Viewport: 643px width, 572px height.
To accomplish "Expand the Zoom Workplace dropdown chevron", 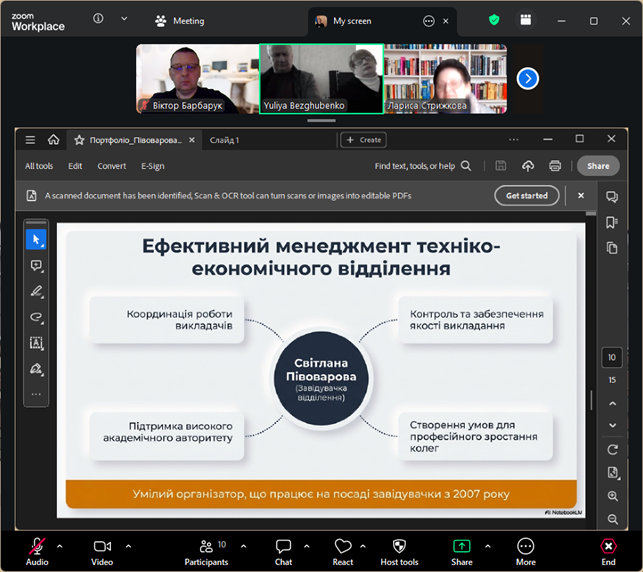I will [x=124, y=19].
